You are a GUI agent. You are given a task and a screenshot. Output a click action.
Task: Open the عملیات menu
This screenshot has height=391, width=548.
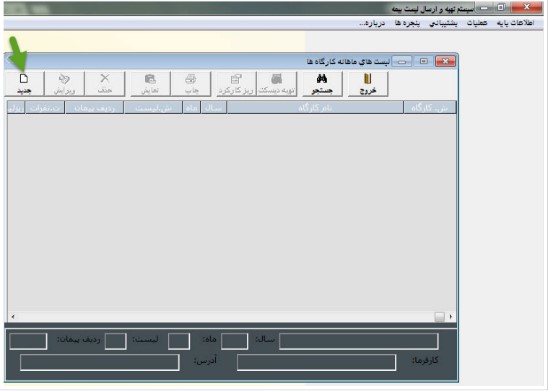point(477,23)
